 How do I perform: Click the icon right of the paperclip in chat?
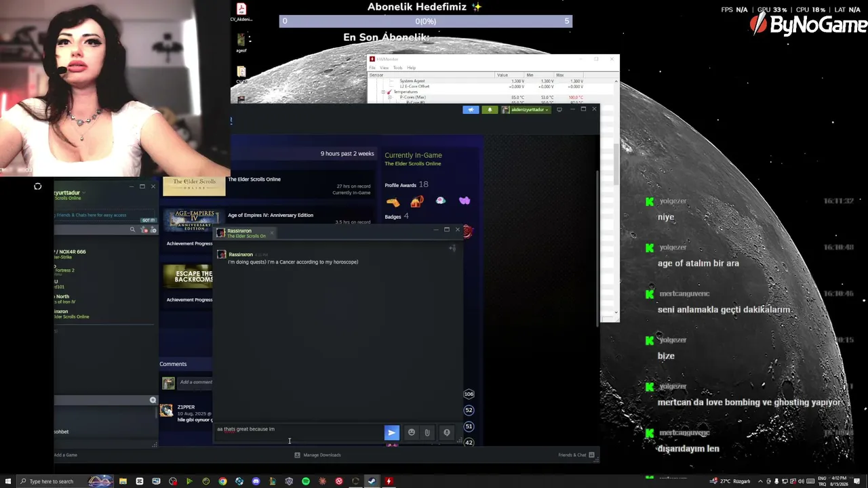(x=446, y=432)
